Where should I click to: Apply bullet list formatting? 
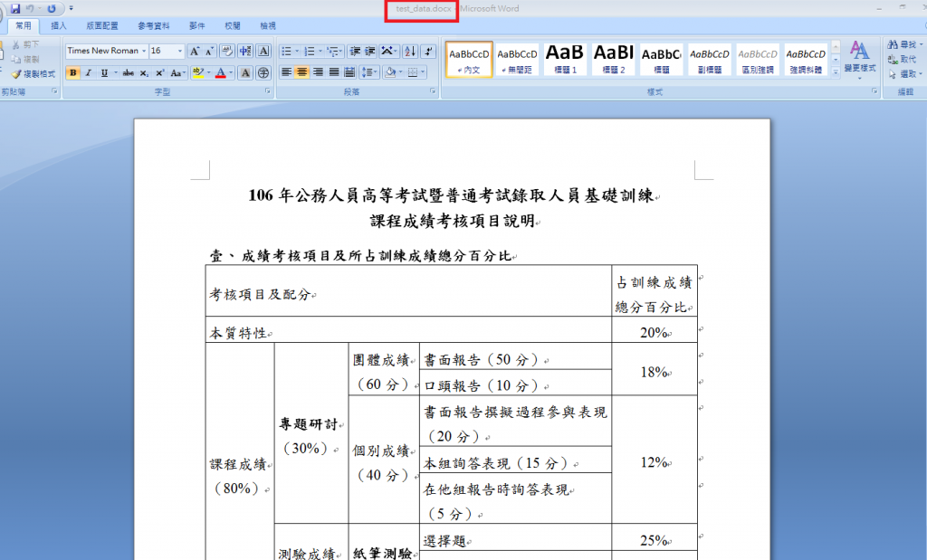point(286,52)
